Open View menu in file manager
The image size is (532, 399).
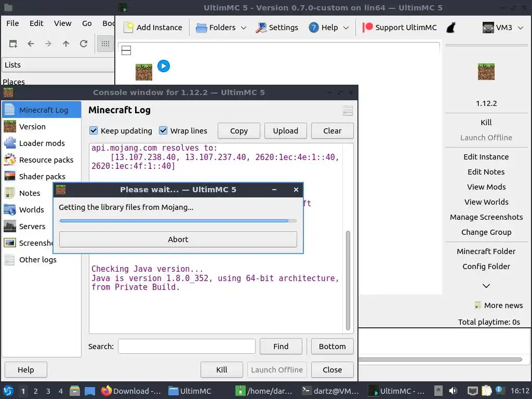(x=63, y=23)
